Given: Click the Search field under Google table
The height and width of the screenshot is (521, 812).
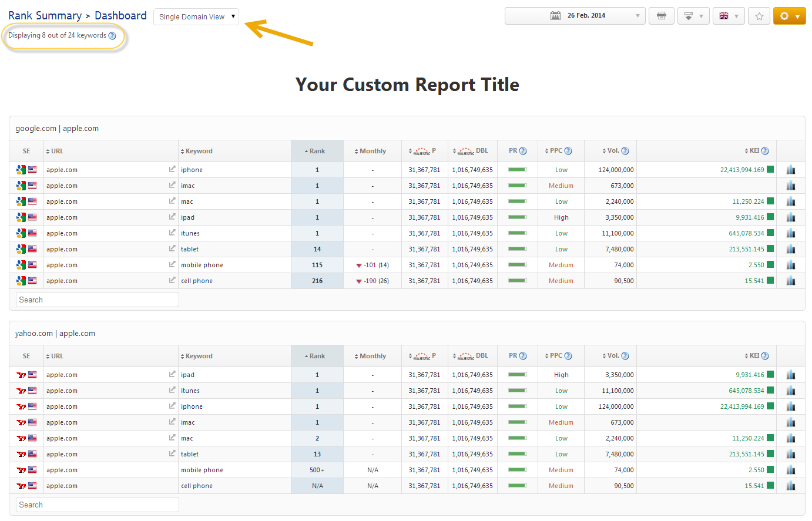Looking at the screenshot, I should coord(97,300).
